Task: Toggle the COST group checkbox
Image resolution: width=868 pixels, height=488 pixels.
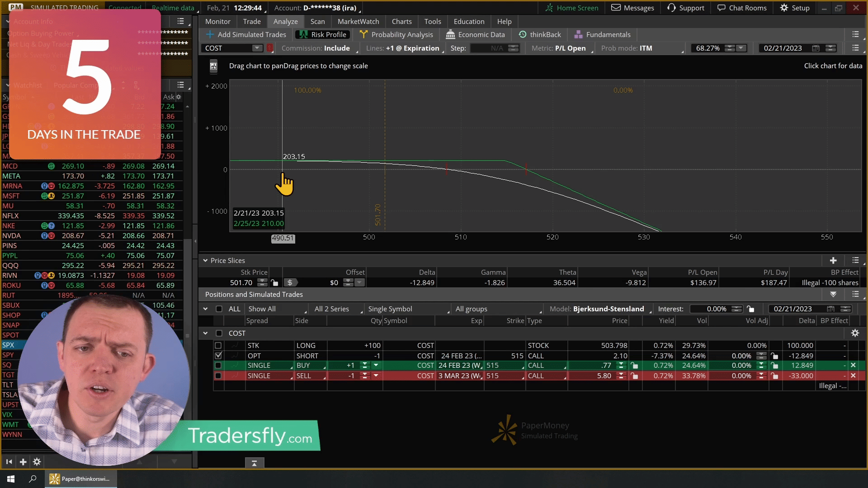Action: 219,333
